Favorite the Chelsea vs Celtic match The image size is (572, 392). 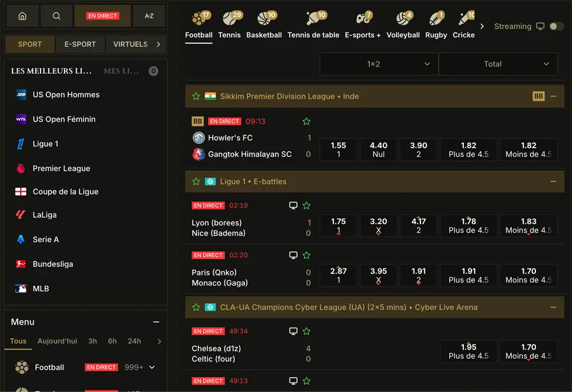pos(307,331)
